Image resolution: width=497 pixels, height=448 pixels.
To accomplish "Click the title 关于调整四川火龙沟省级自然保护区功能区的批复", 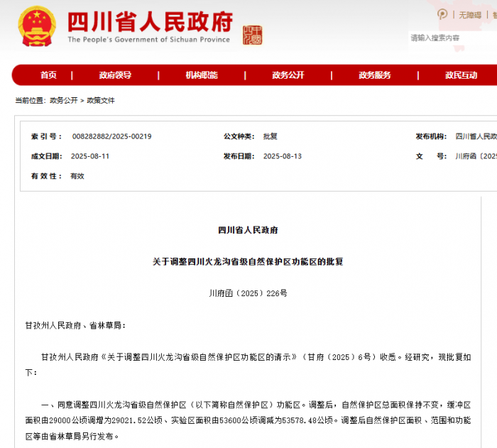I will click(x=248, y=261).
